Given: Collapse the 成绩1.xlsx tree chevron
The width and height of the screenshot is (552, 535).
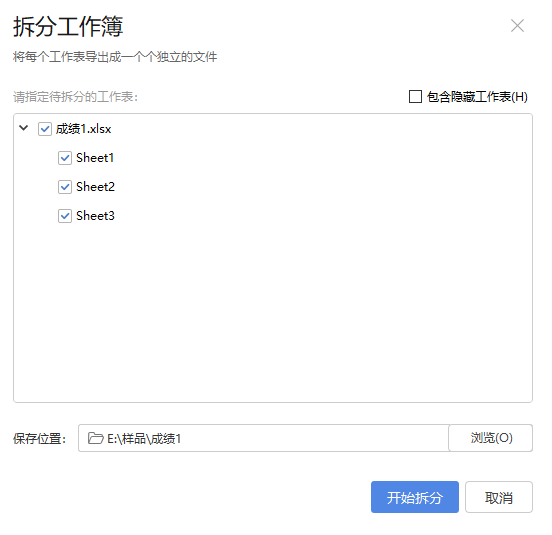Looking at the screenshot, I should point(24,128).
